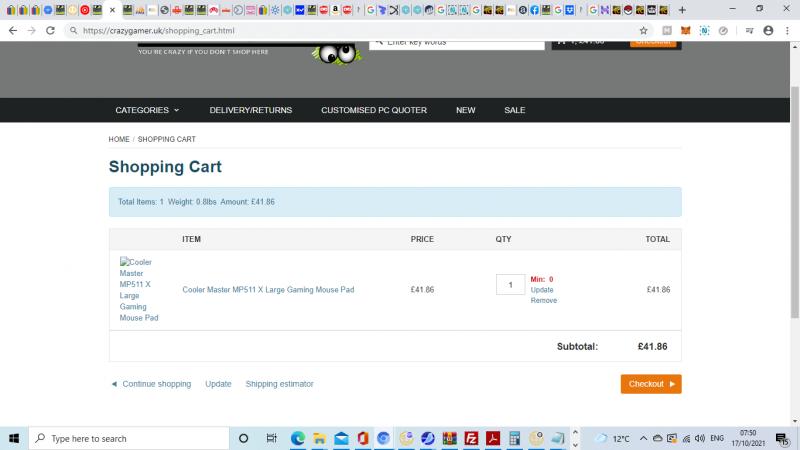Reload the shopping cart page
800x450 pixels.
[50, 31]
